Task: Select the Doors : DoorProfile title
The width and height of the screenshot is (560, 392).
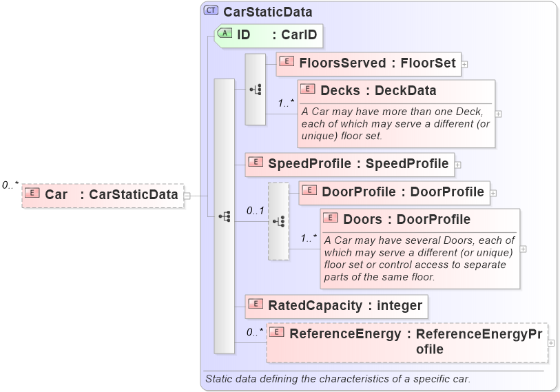Action: pos(407,219)
